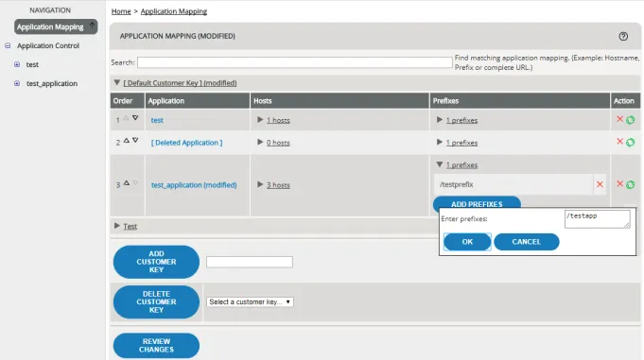The image size is (644, 360).
Task: Collapse the Application Control tree node
Action: point(8,45)
